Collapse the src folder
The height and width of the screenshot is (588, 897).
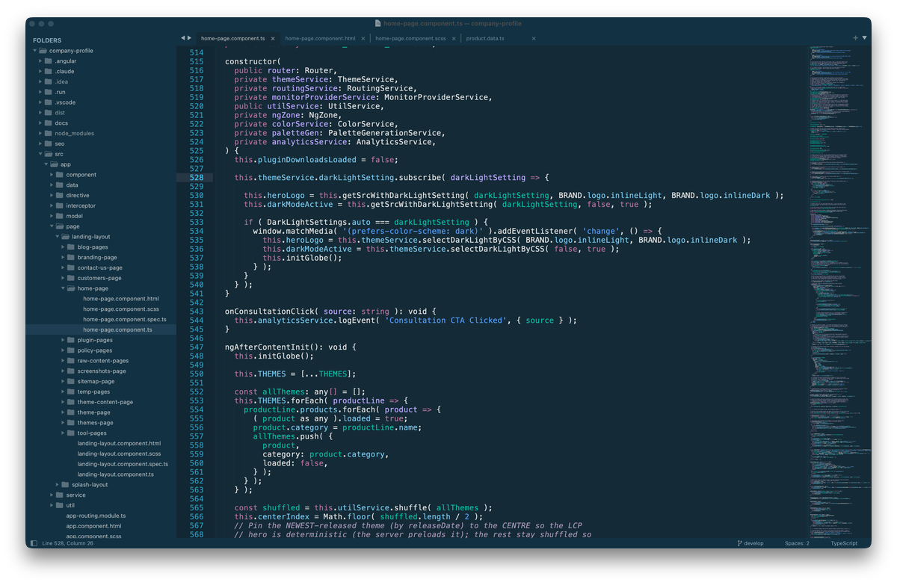[x=40, y=154]
